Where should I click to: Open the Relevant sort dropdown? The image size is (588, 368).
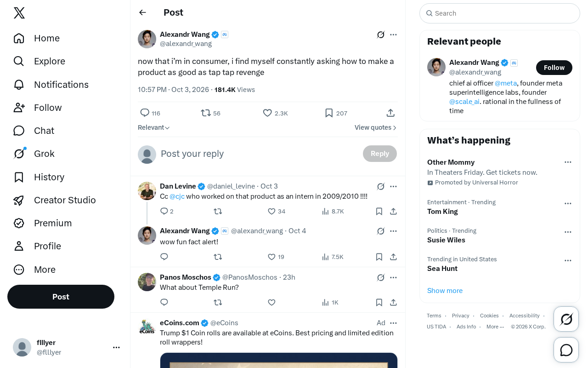[x=154, y=127]
